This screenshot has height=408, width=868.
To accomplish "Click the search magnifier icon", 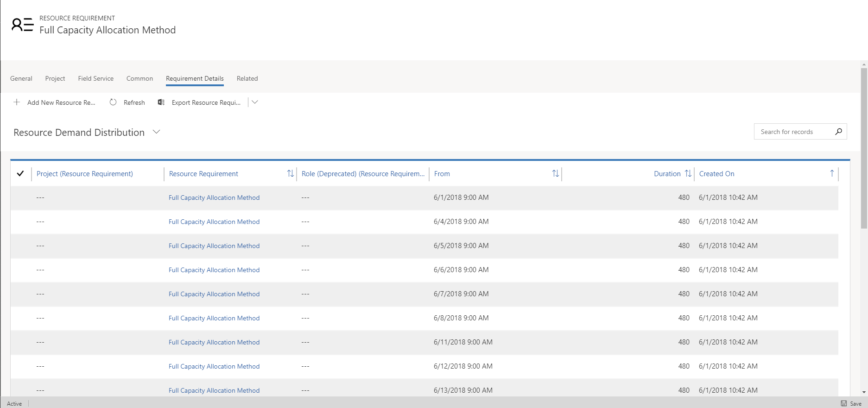I will 838,132.
